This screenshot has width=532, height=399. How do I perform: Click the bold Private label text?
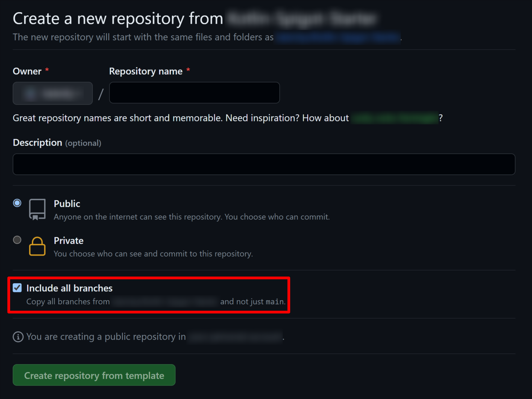point(69,240)
